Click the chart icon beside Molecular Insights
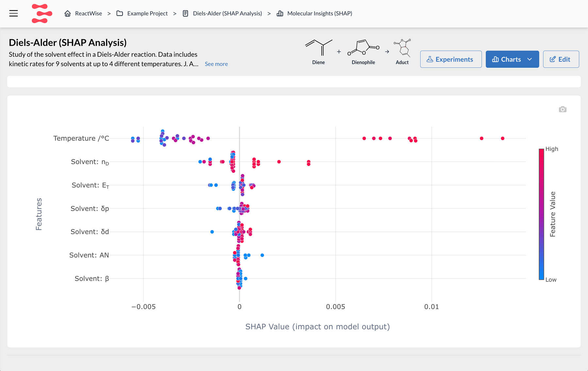Screen dimensions: 588x371 (280, 13)
